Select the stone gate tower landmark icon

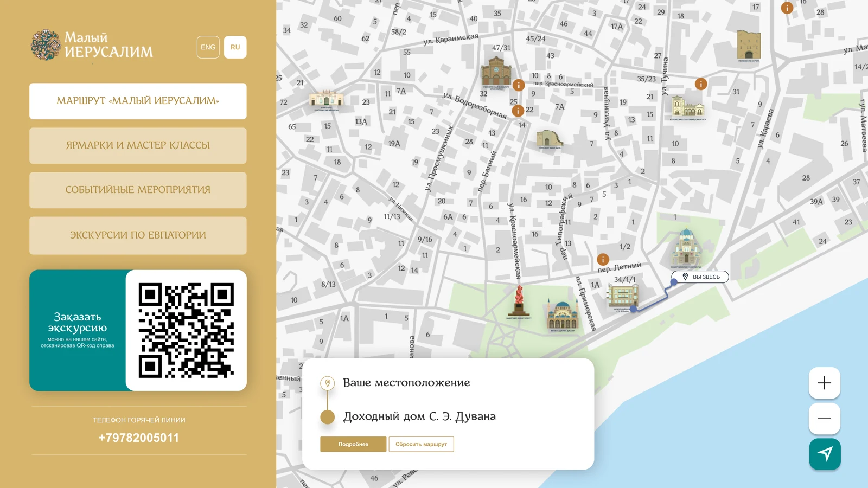[x=749, y=46]
